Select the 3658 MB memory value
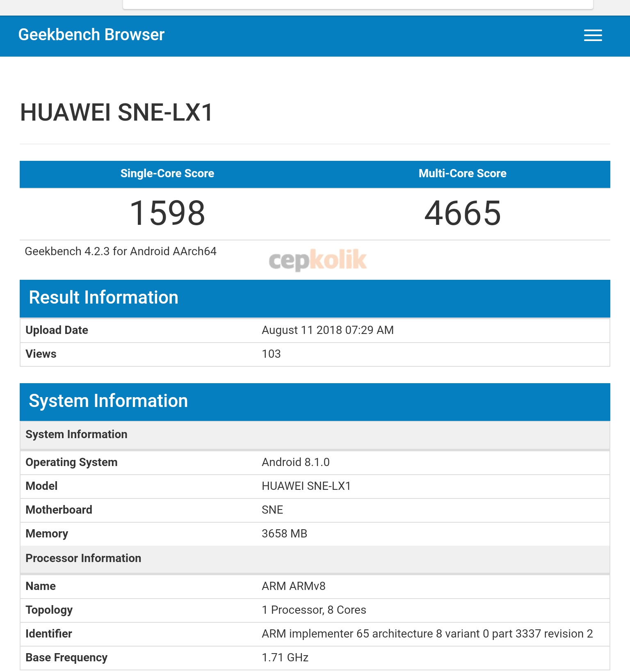Screen dimensions: 630x672 pyautogui.click(x=285, y=534)
